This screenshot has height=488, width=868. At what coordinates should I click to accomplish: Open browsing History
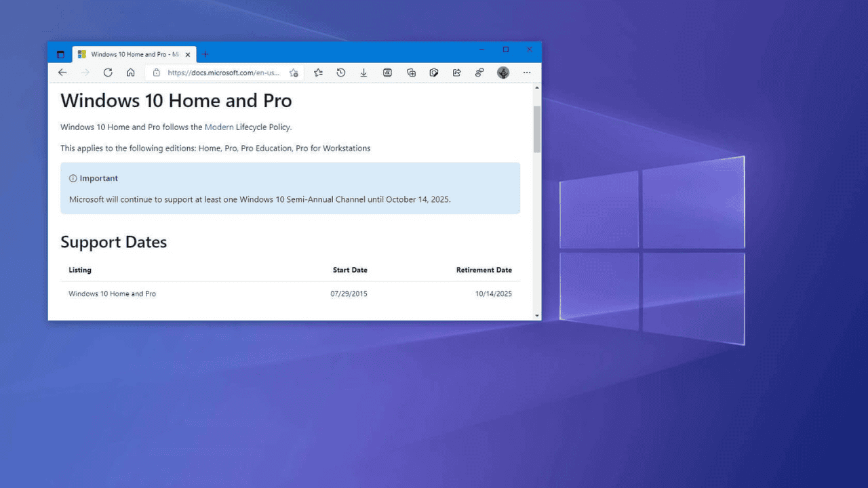[341, 73]
